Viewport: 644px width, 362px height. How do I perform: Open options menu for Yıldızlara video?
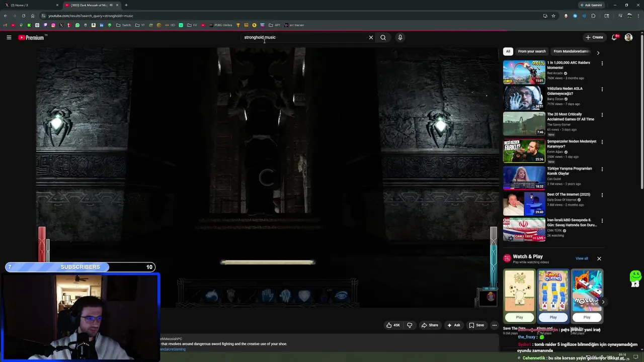tap(602, 89)
